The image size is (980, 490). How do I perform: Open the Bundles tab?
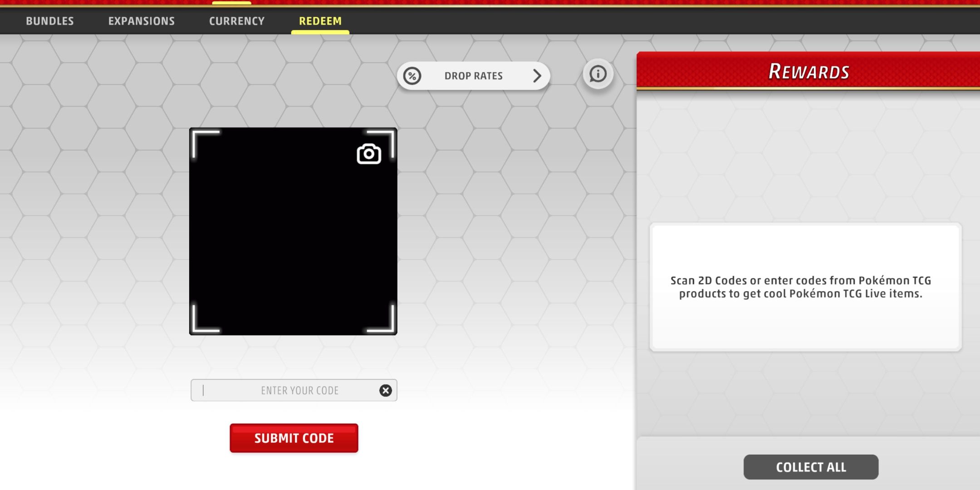tap(50, 21)
